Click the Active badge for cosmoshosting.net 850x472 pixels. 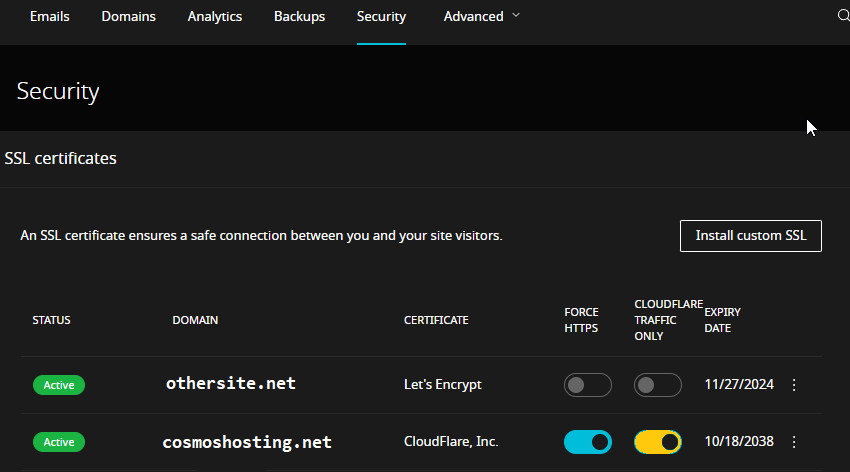59,442
